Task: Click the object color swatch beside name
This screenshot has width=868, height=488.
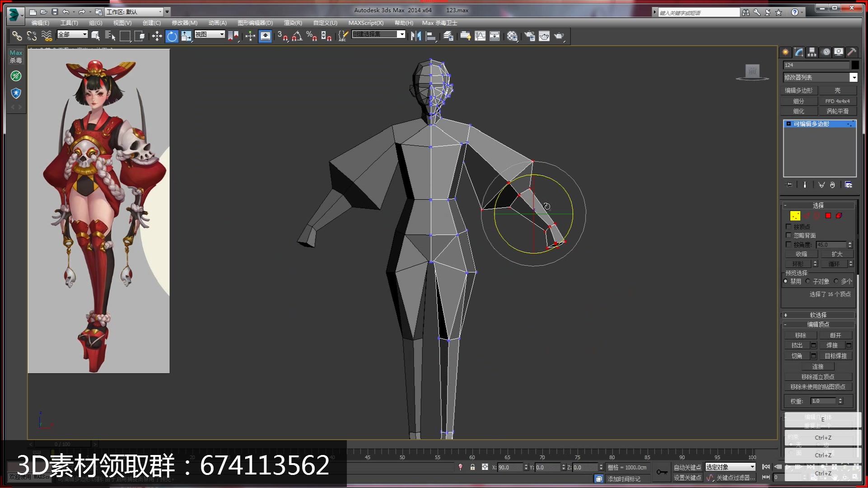Action: pos(855,65)
